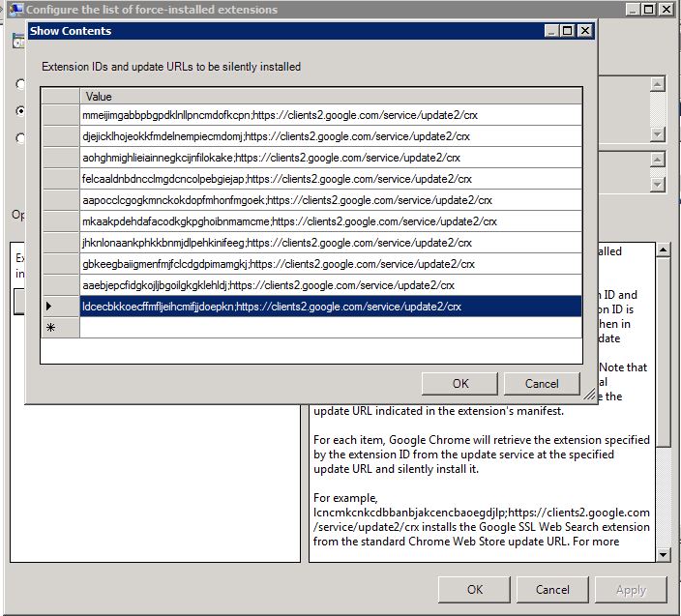Image resolution: width=681 pixels, height=616 pixels.
Task: Select the row starting with gbkeegbaiigmenfmjfclcdgdpimamgkj
Action: [x=331, y=264]
